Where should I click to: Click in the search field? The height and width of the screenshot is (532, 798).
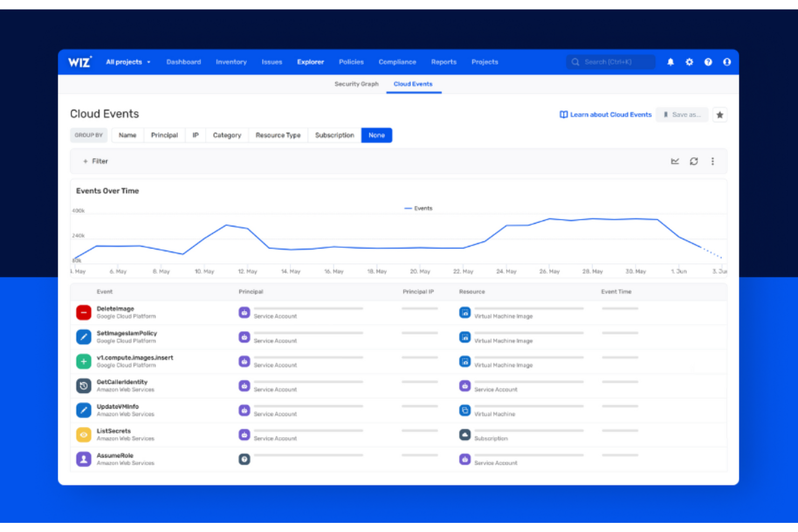tap(611, 62)
